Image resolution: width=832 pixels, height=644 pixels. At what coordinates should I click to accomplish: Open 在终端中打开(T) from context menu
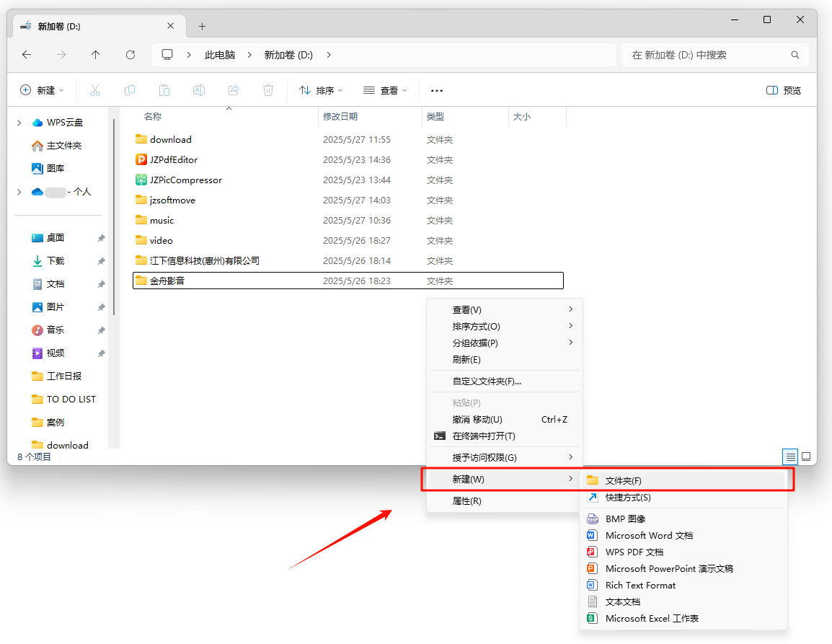[504, 436]
